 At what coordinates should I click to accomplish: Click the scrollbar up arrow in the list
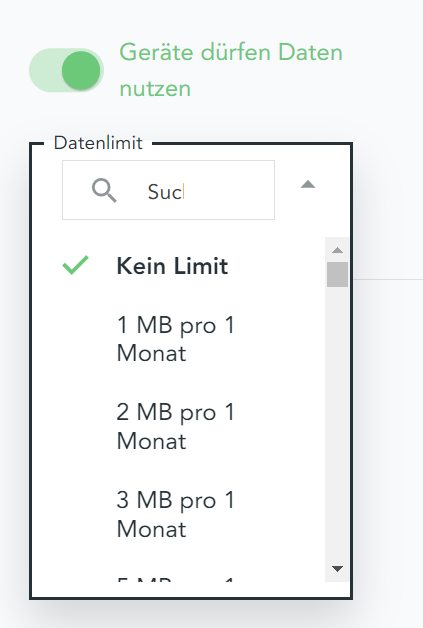pyautogui.click(x=337, y=250)
